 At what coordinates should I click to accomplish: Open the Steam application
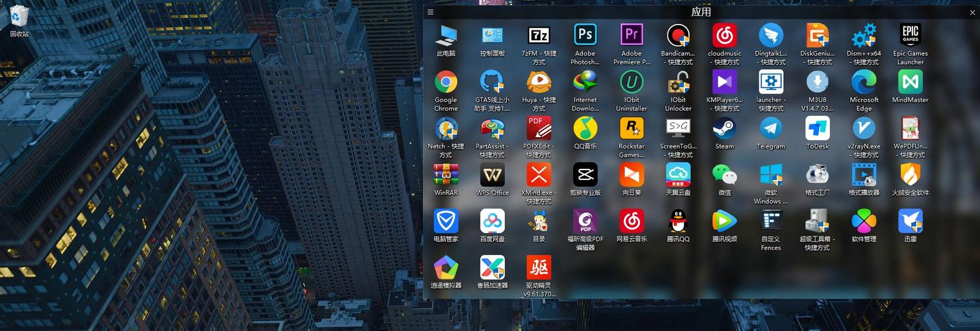(x=724, y=128)
